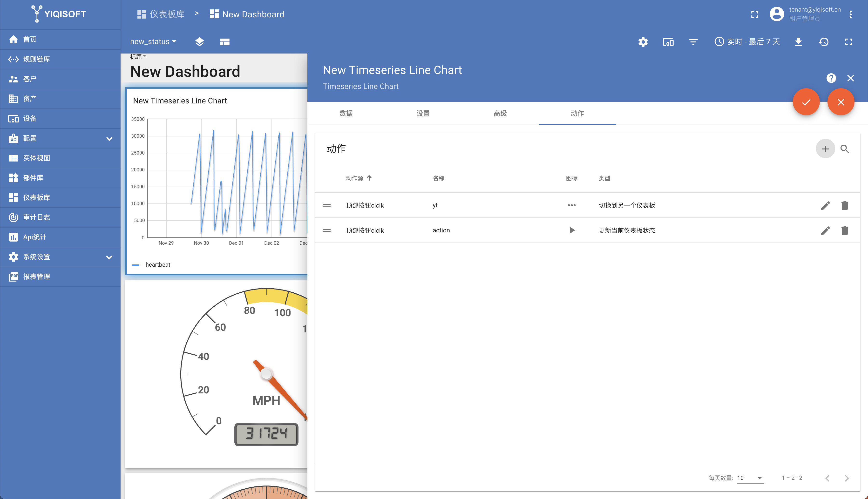Cancel widget changes with orange X button
868x499 pixels.
[841, 102]
